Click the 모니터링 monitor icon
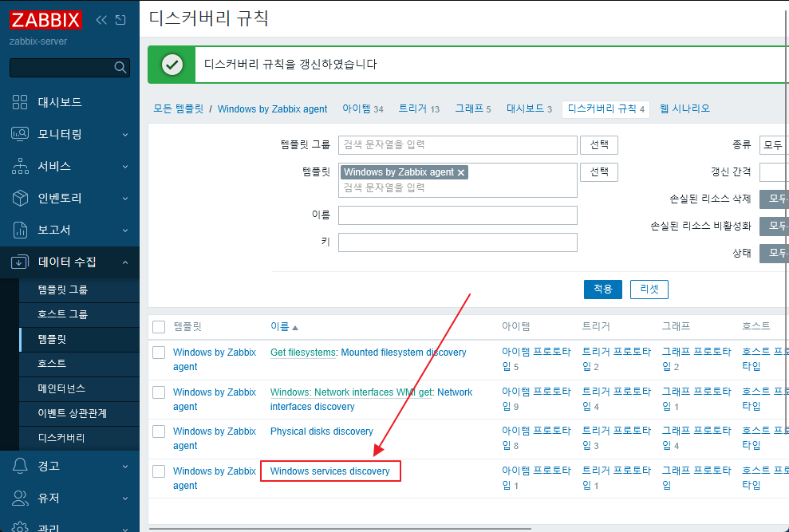 20,134
